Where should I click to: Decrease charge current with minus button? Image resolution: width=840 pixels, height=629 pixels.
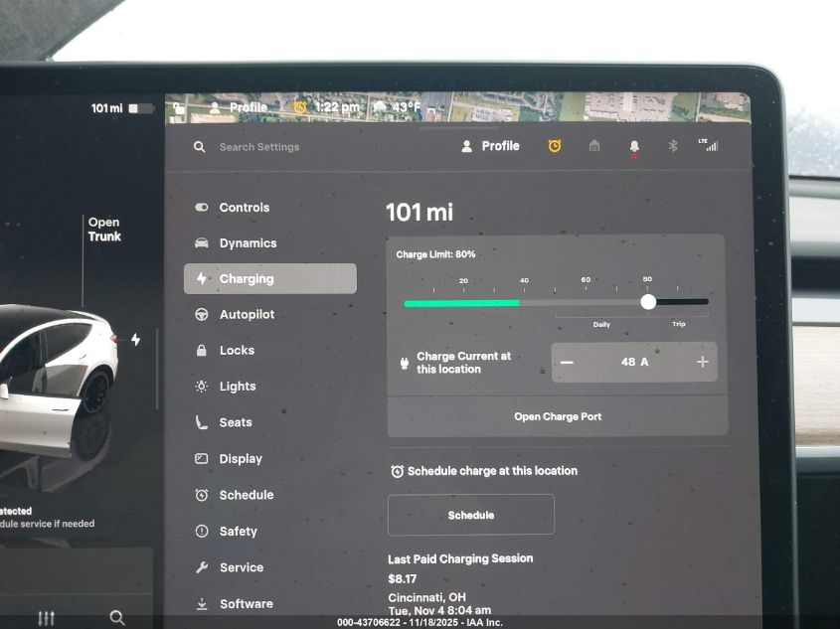tap(567, 363)
